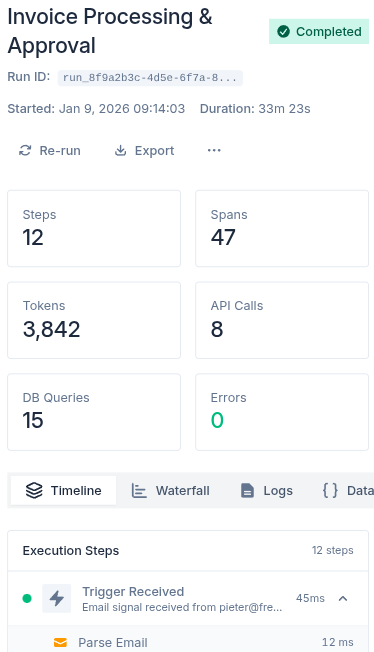Click the Execution Steps heading

71,551
